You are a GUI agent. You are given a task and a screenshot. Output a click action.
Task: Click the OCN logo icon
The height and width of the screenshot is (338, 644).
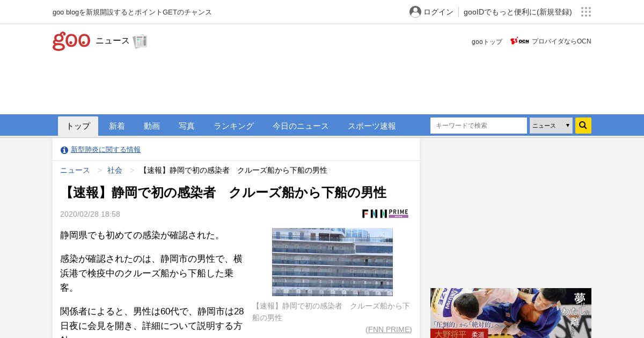pos(519,41)
